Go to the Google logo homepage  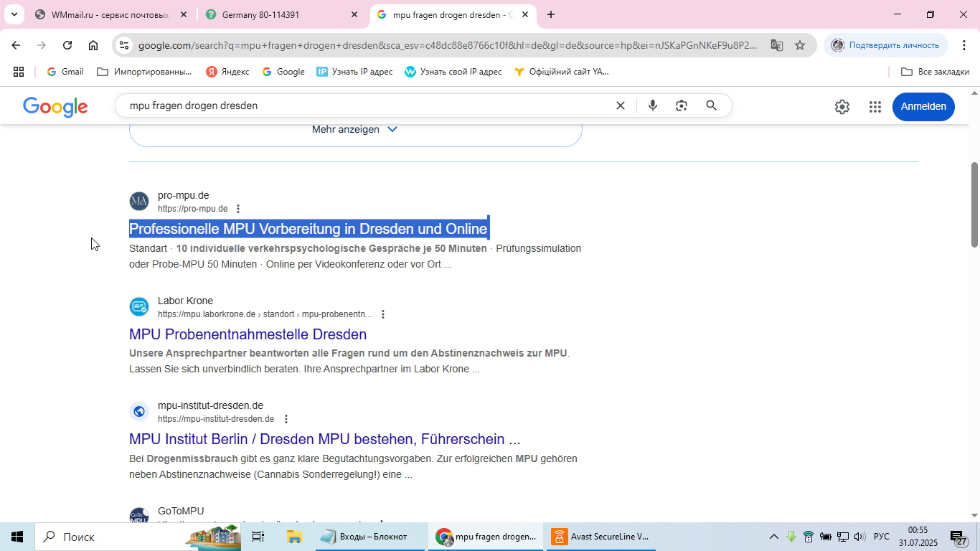tap(55, 107)
